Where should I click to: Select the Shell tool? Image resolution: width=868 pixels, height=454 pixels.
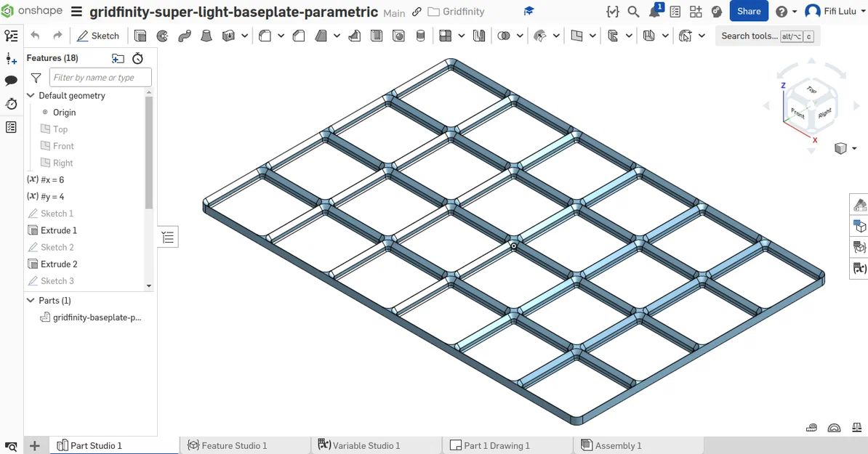point(377,35)
